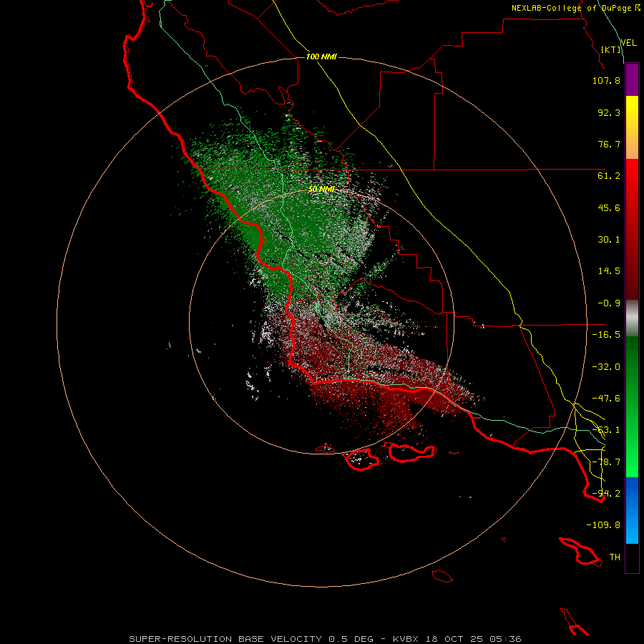This screenshot has height=644, width=644.
Task: Click the TH legend label
Action: click(615, 557)
